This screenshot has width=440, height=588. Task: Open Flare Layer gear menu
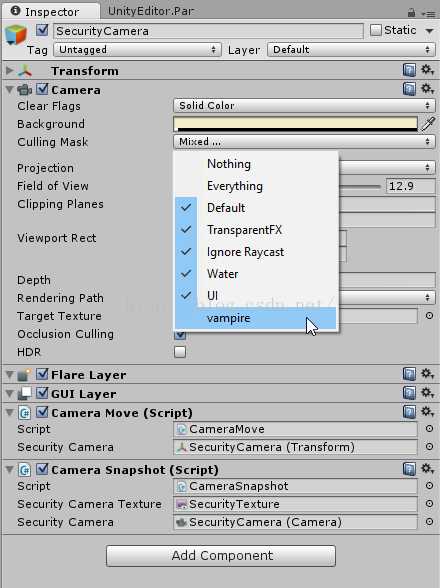[x=427, y=374]
